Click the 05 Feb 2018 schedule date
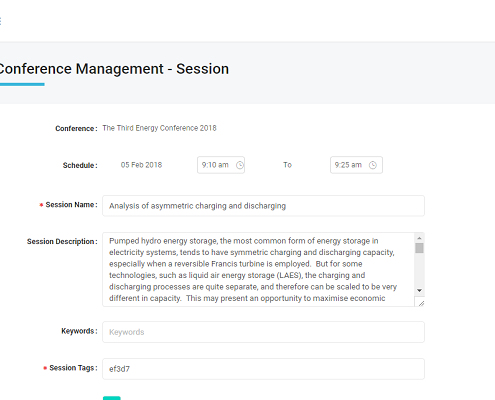Image resolution: width=495 pixels, height=400 pixels. [141, 165]
